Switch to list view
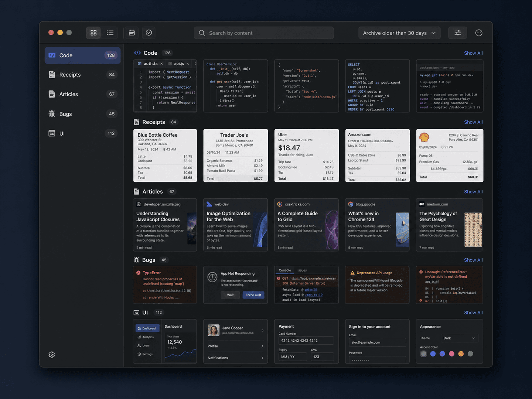 click(x=110, y=33)
